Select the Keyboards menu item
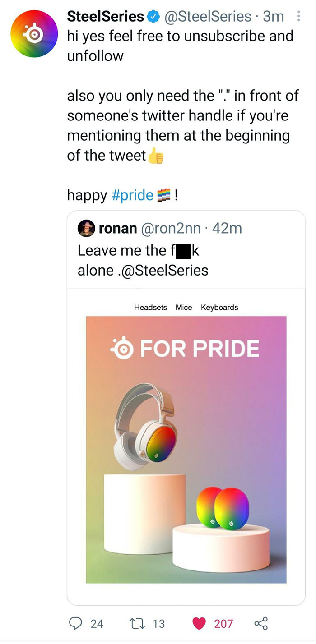The image size is (316, 644). (219, 308)
